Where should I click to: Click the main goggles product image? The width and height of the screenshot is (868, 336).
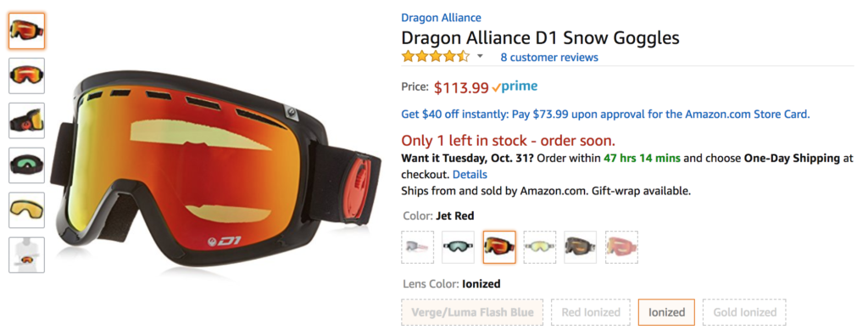pyautogui.click(x=216, y=172)
